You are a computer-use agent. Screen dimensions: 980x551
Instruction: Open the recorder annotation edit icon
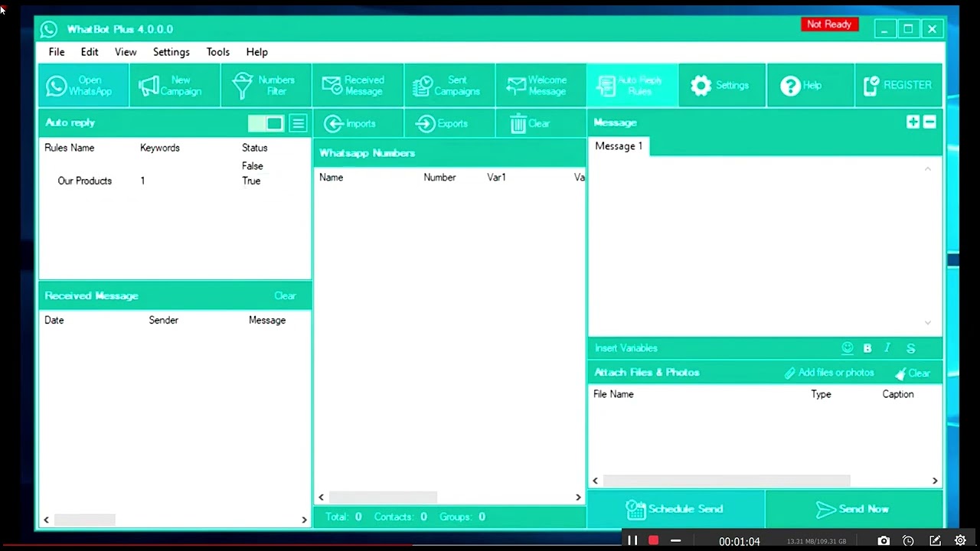[935, 541]
